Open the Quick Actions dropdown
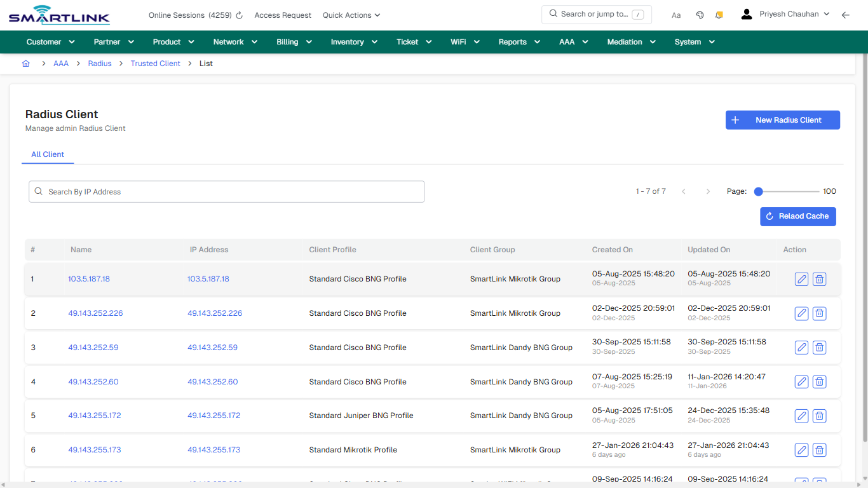 tap(351, 15)
